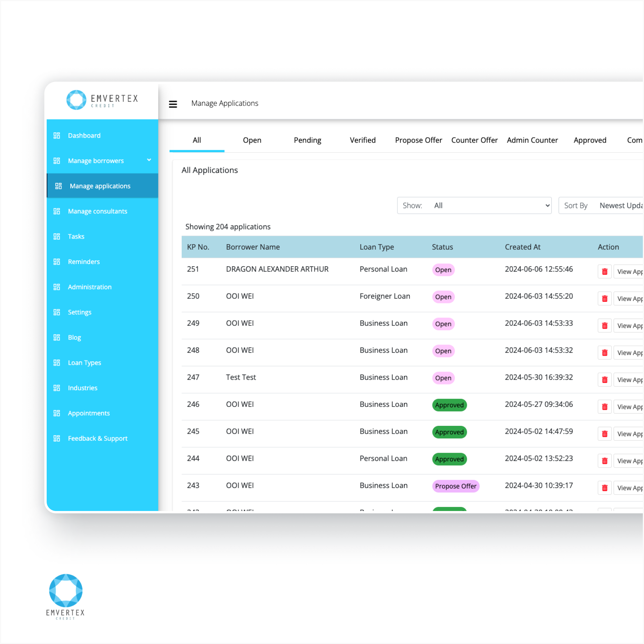644x644 pixels.
Task: View application for KP No. 250
Action: tap(628, 299)
